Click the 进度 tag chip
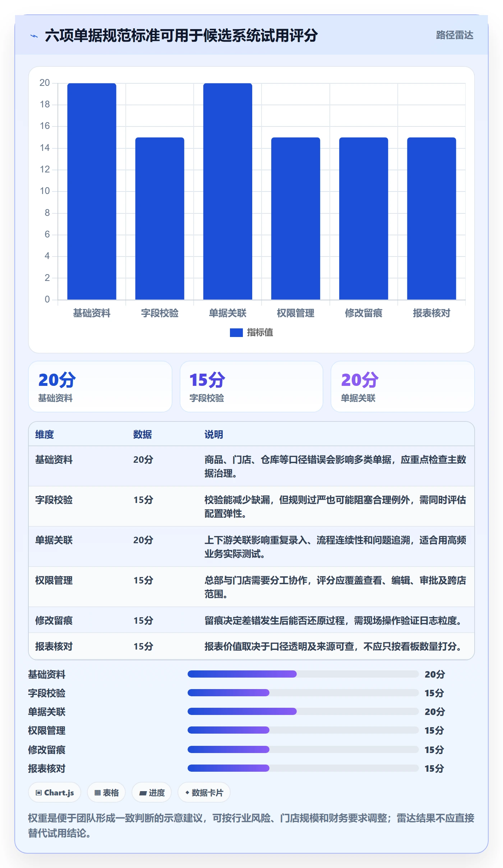 point(152,792)
